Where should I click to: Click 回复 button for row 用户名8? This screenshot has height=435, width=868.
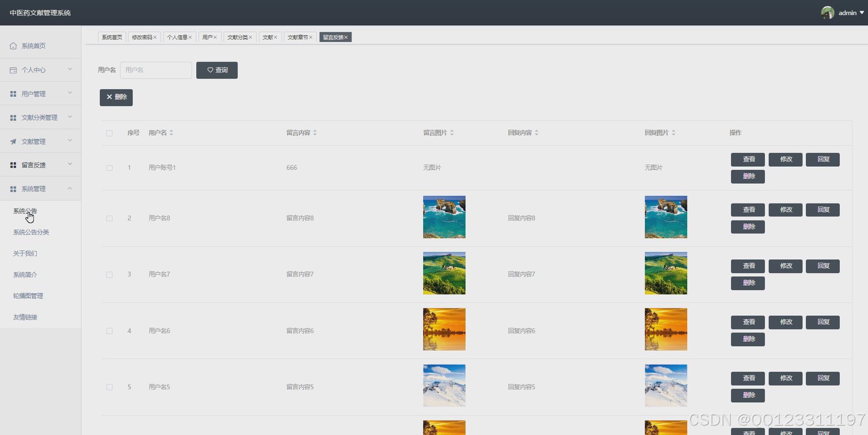[x=822, y=210]
